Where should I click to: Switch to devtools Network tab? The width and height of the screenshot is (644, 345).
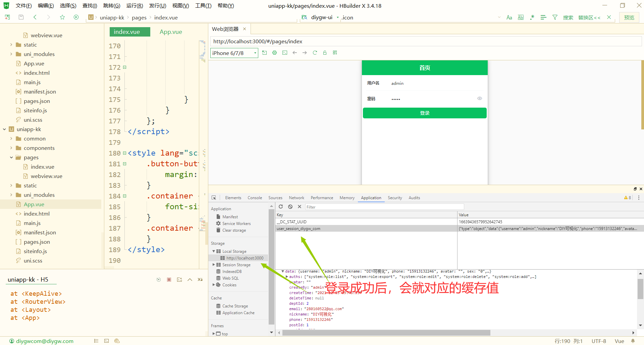(297, 198)
